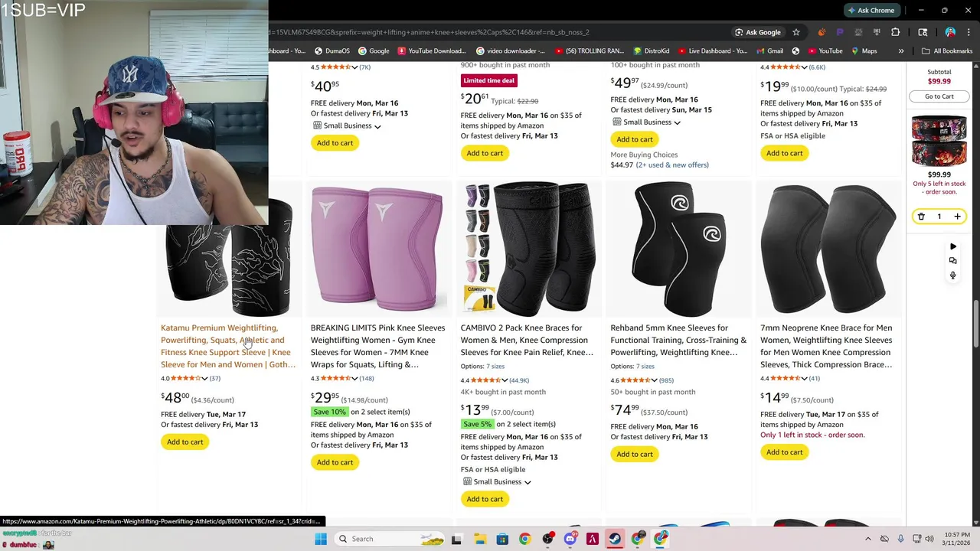The width and height of the screenshot is (980, 551).
Task: Click the 7 sizes options link for Rehband
Action: pyautogui.click(x=645, y=366)
